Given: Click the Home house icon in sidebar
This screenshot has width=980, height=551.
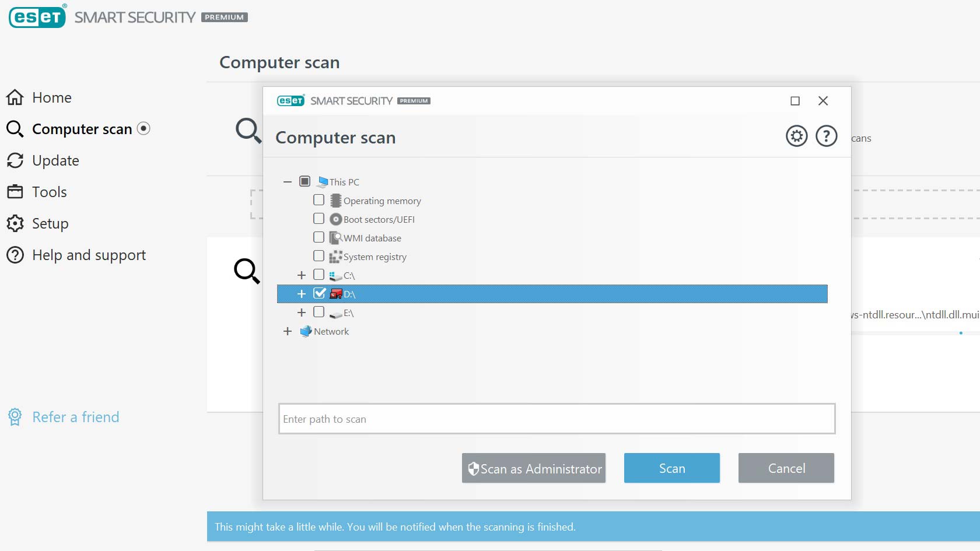Looking at the screenshot, I should pos(15,97).
